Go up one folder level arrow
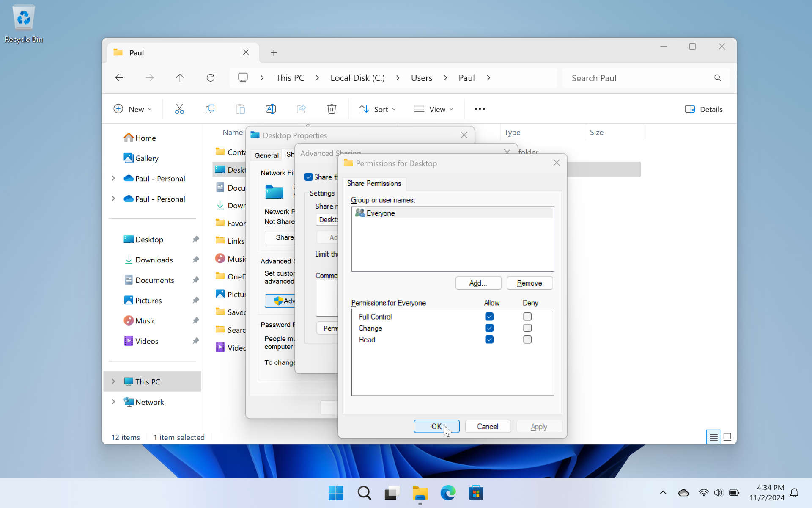Viewport: 812px width, 508px height. [180, 78]
